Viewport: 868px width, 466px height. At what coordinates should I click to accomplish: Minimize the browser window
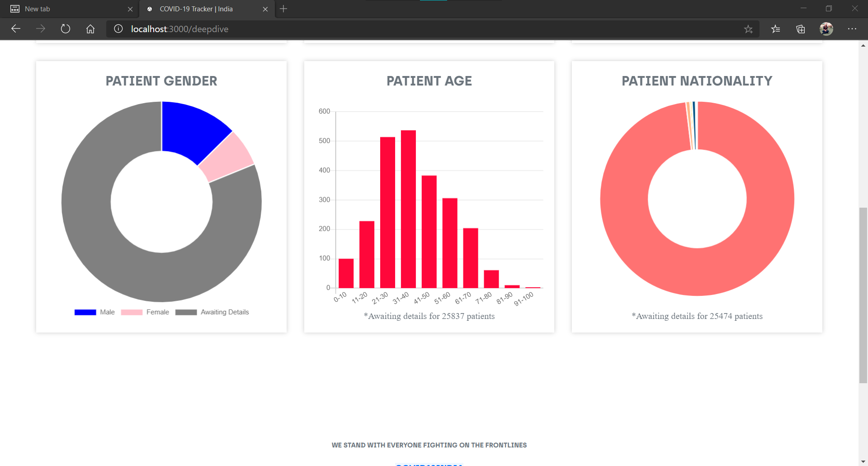point(803,8)
